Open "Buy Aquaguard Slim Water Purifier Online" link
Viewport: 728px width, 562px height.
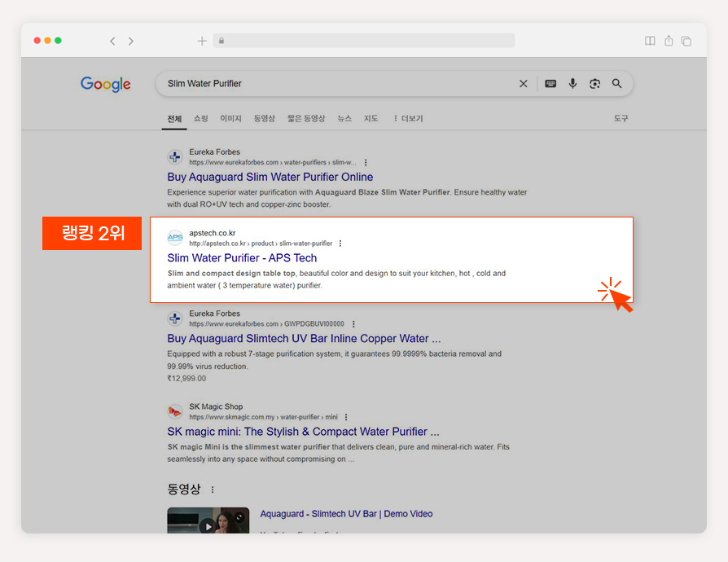click(270, 177)
